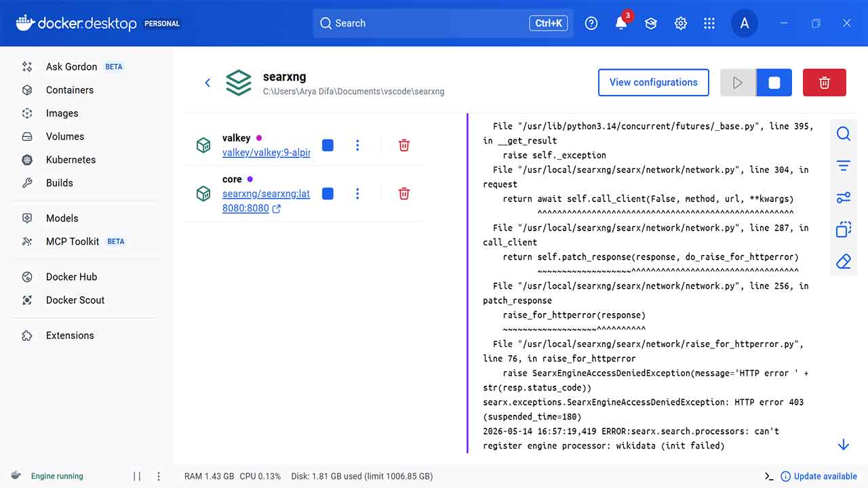This screenshot has height=488, width=868.
Task: Click the CPU 0.13% status text
Action: (x=260, y=476)
